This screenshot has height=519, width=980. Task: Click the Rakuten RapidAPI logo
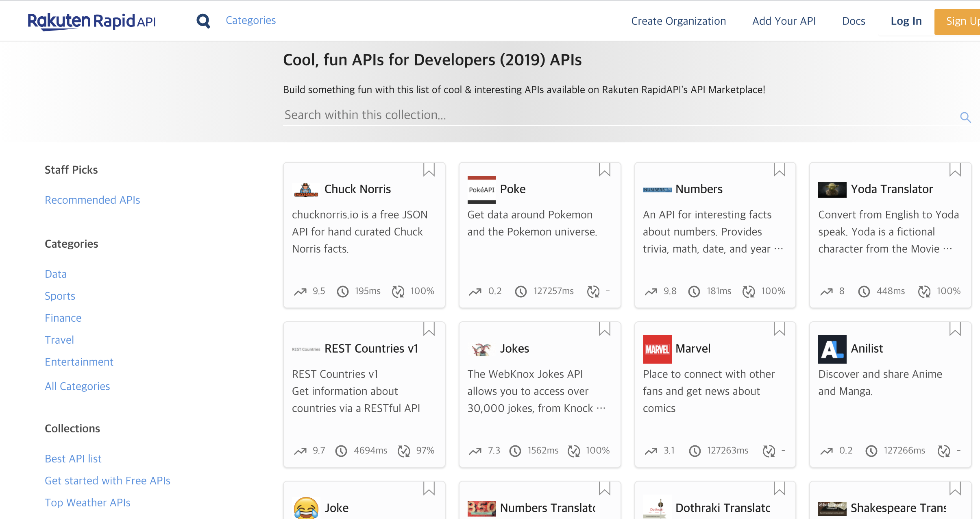(91, 21)
